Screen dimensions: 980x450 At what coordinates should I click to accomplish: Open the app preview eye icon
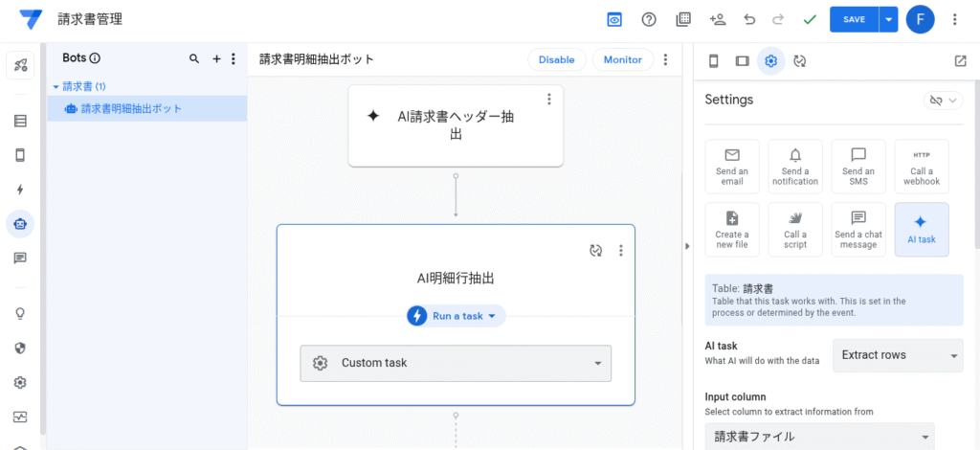(614, 19)
